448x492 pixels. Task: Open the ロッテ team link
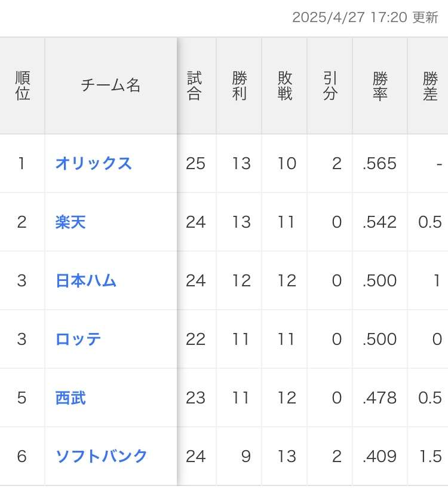(x=78, y=339)
